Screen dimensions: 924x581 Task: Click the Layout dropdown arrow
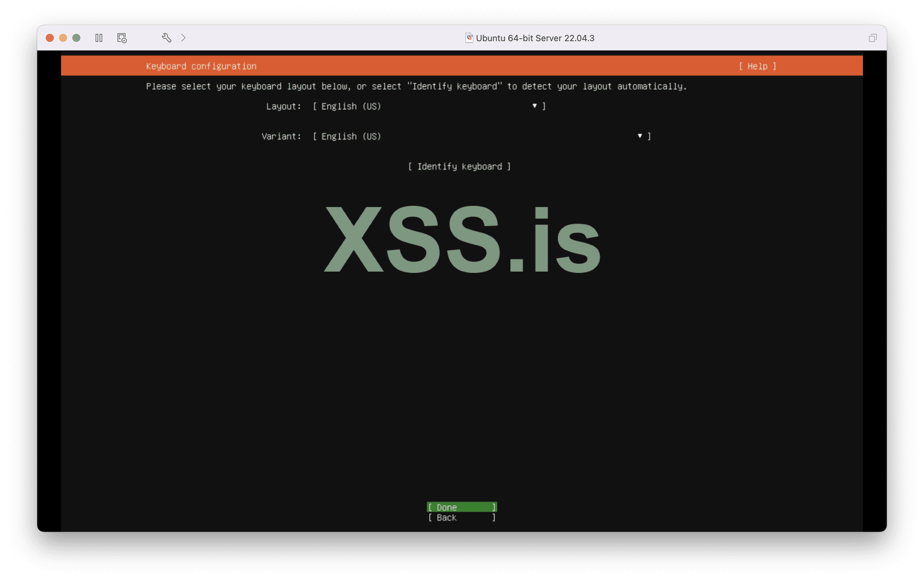point(535,106)
